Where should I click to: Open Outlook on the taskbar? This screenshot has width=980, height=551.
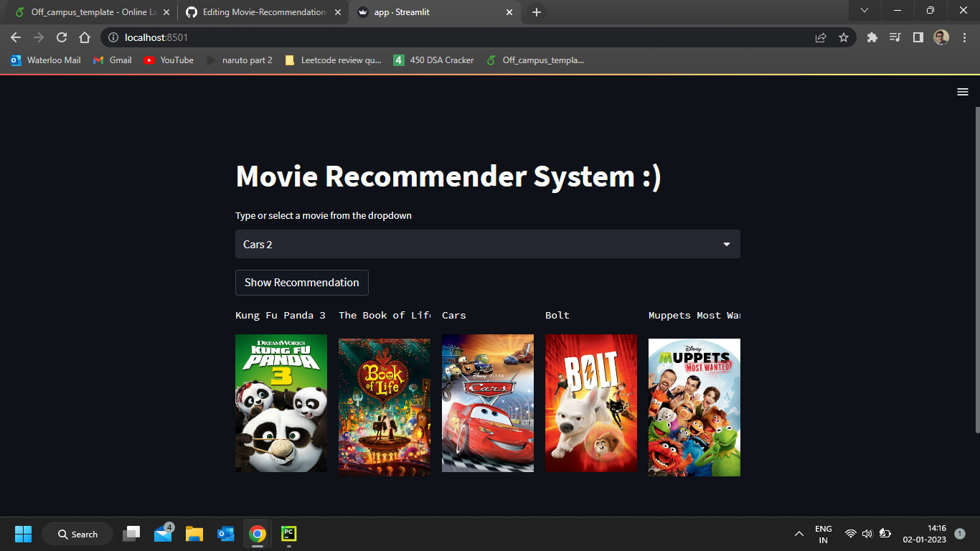tap(226, 534)
